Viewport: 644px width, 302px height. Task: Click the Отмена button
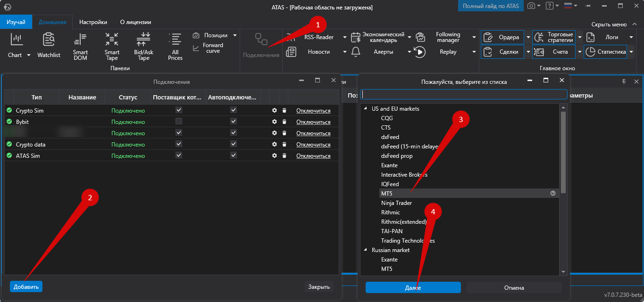514,288
